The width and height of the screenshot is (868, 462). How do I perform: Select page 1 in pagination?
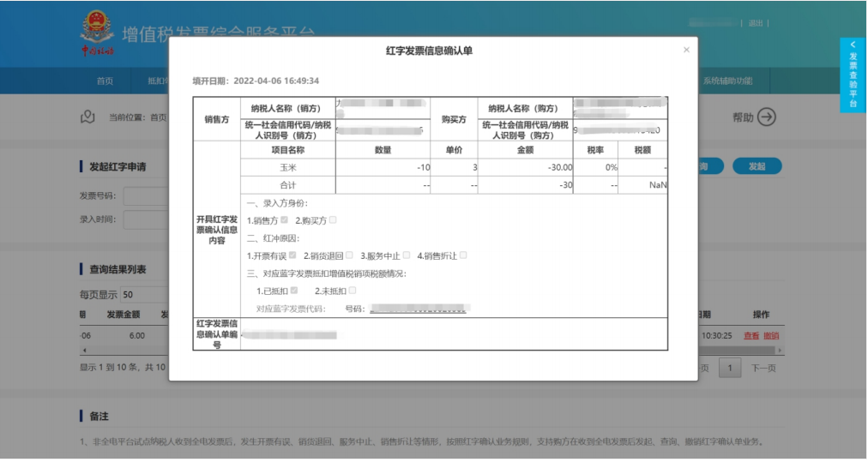click(x=730, y=368)
